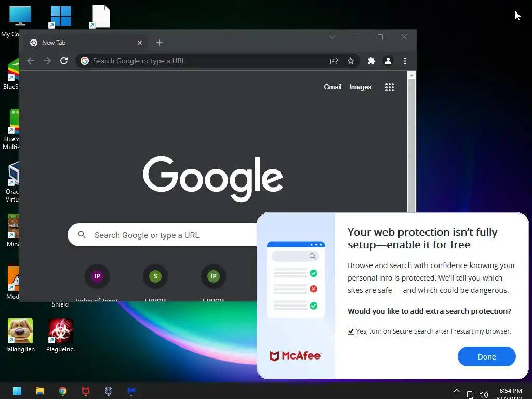Select the TalkingBen desktop icon

[x=20, y=335]
